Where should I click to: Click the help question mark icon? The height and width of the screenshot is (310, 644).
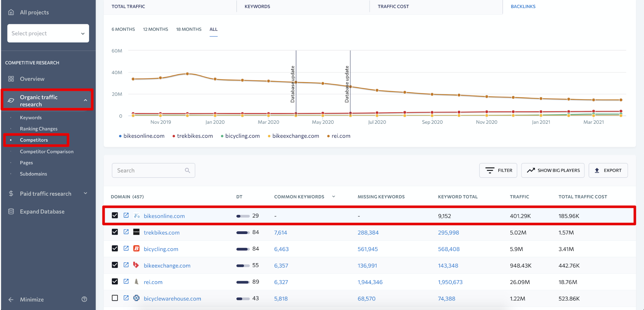click(84, 299)
